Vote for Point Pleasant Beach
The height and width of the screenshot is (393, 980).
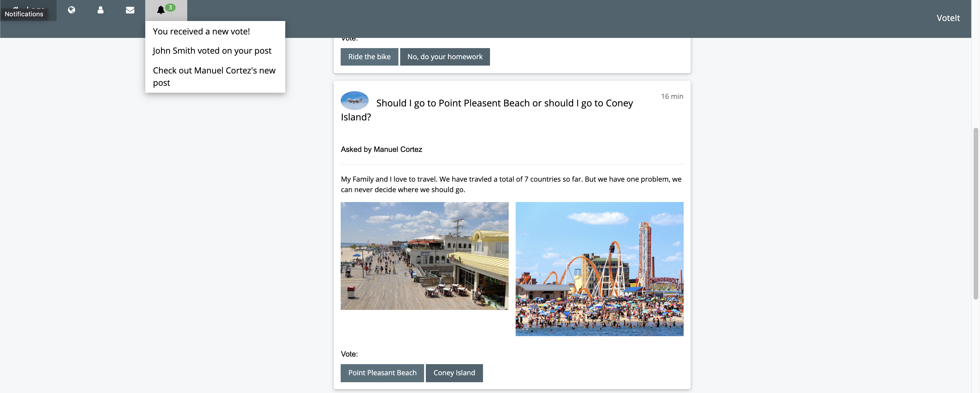tap(382, 373)
